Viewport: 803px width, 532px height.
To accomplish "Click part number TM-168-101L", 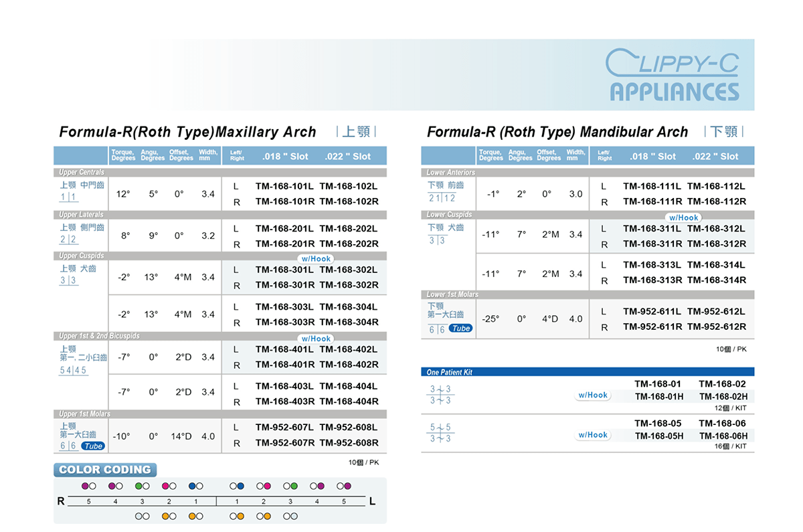I will click(284, 187).
